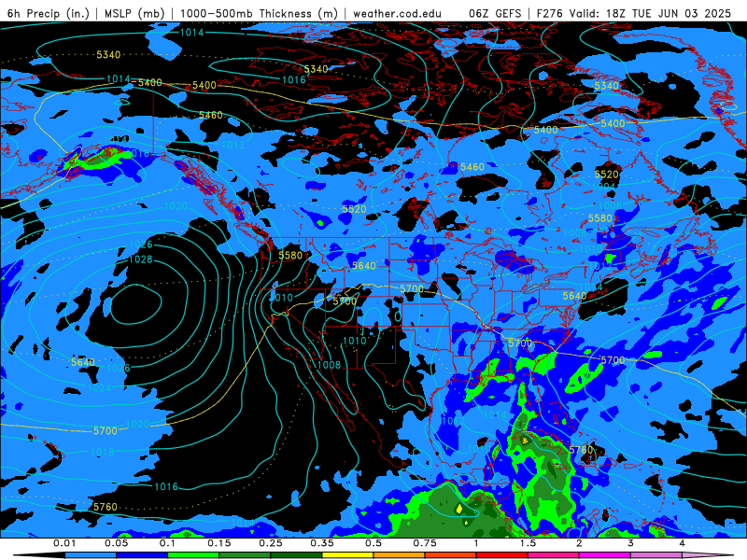Click the 5520 thickness label over Alberta
Viewport: 747px width, 560px height.
coord(354,209)
